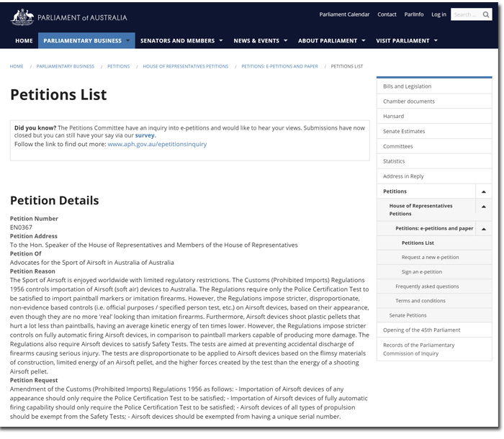Open Sign an e-petition sidebar item
The width and height of the screenshot is (504, 439).
pos(422,272)
